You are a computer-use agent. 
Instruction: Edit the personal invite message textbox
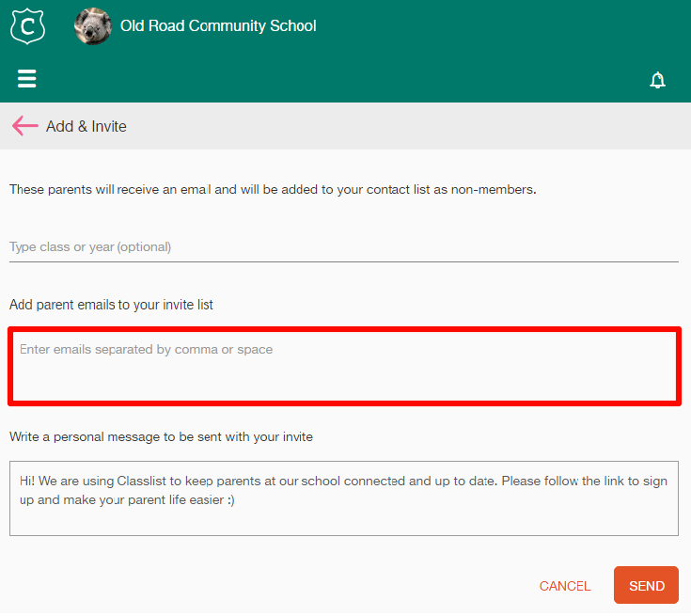click(x=344, y=498)
